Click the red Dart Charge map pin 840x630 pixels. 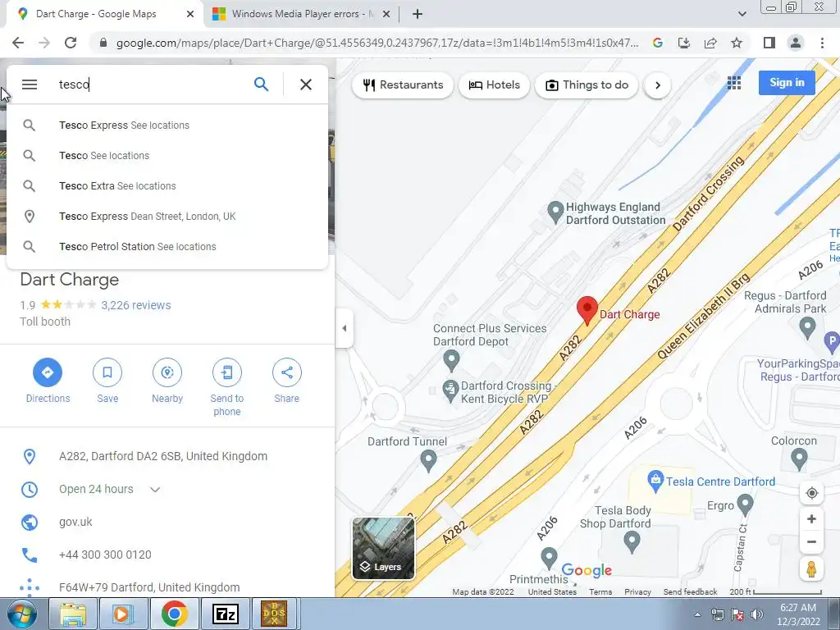[587, 310]
